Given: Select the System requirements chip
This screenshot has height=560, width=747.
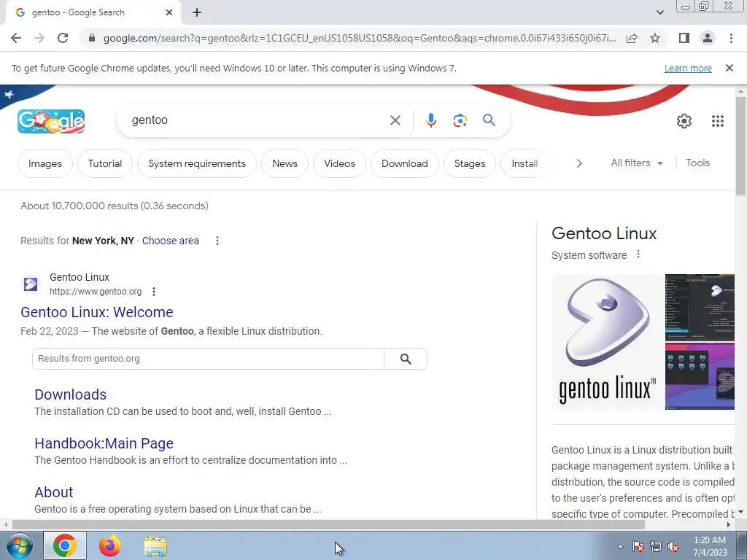Looking at the screenshot, I should click(197, 163).
